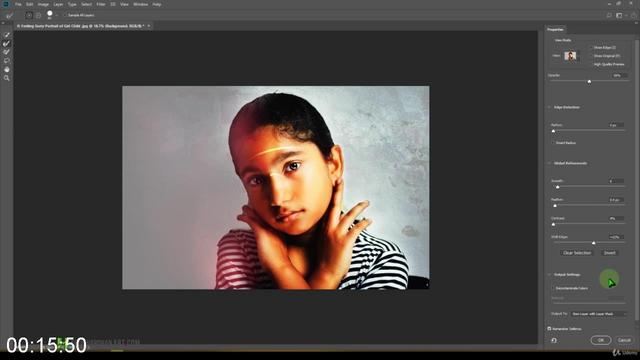Click the Edge Detection Radius slider handle
The image size is (640, 360).
[x=553, y=131]
